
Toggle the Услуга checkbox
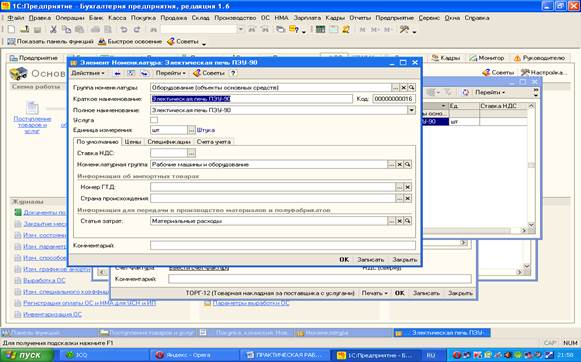[154, 120]
